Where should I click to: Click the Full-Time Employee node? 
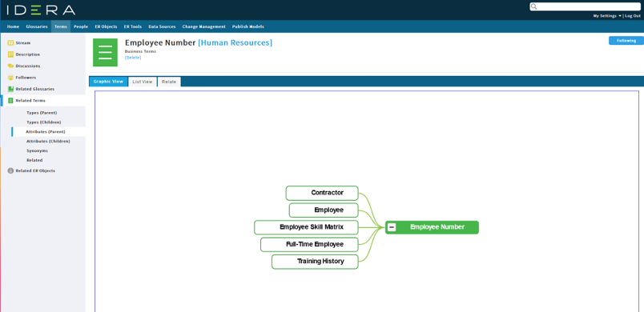coord(309,244)
